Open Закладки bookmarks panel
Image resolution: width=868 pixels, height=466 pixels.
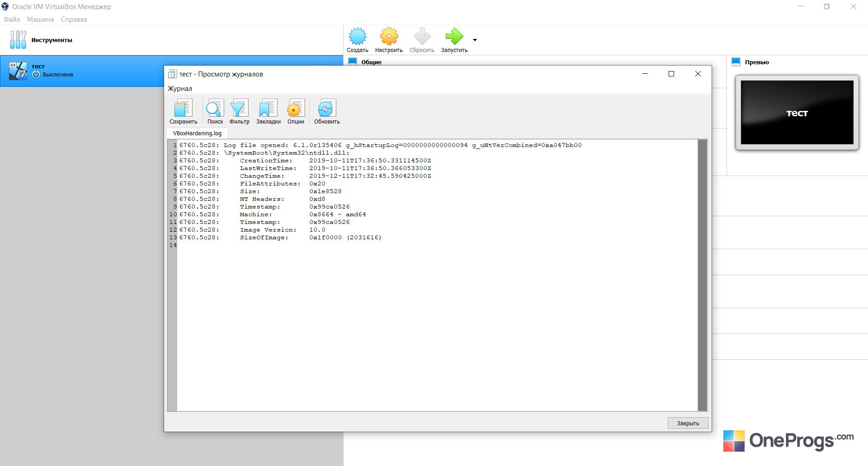coord(268,111)
